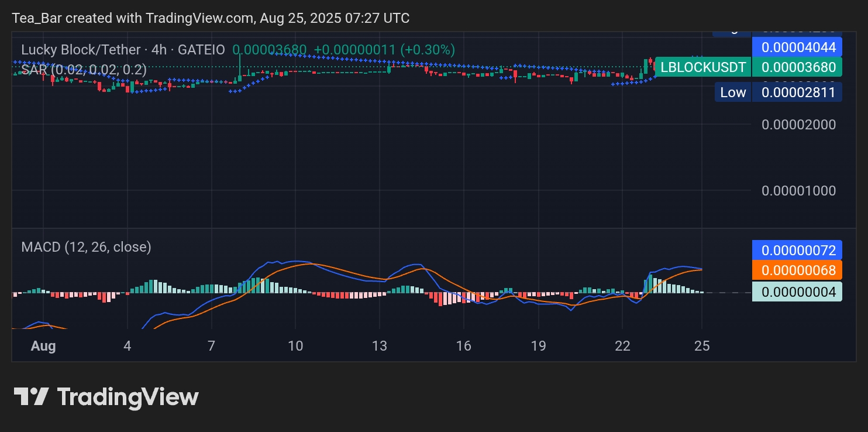Click the histogram value 0.00000004
868x432 pixels.
797,292
